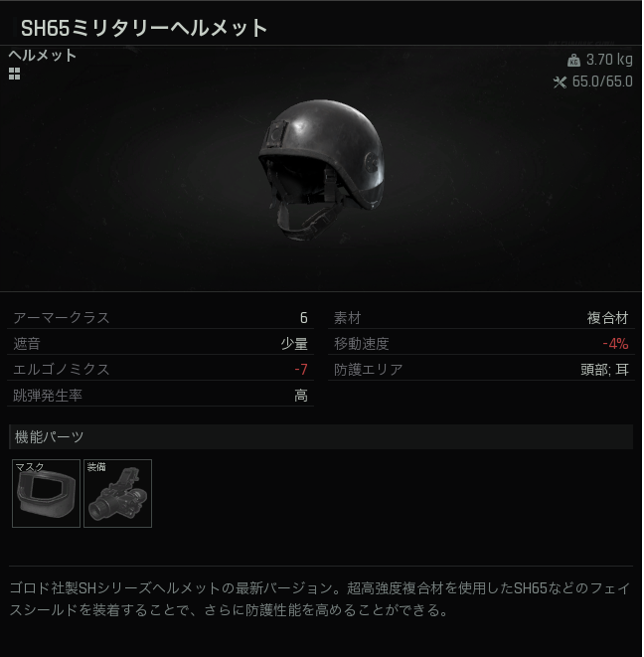The image size is (644, 657).
Task: Select the 防護エリア row
Action: [x=481, y=369]
